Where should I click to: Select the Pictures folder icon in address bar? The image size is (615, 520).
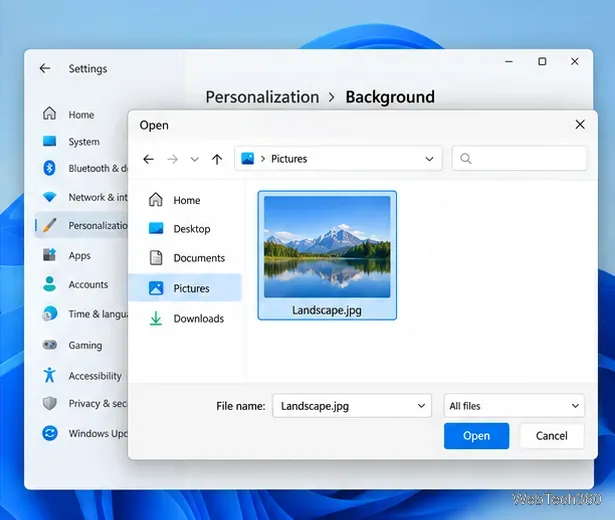click(247, 159)
